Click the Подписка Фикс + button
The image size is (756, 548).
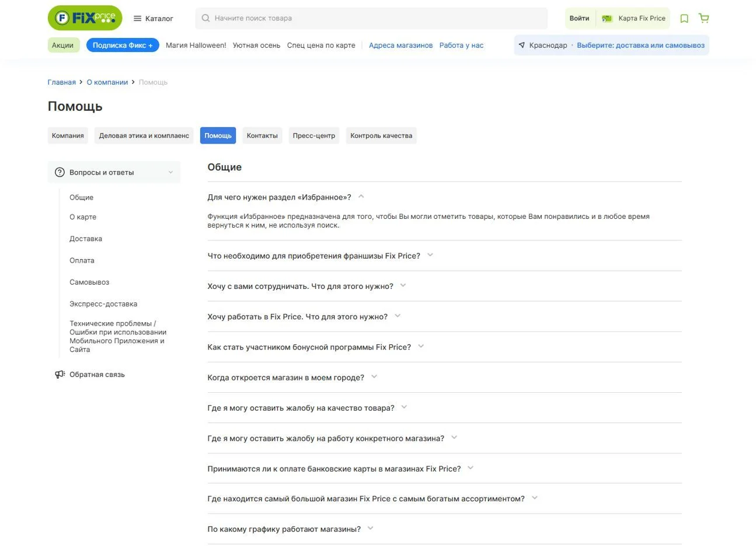coord(123,45)
